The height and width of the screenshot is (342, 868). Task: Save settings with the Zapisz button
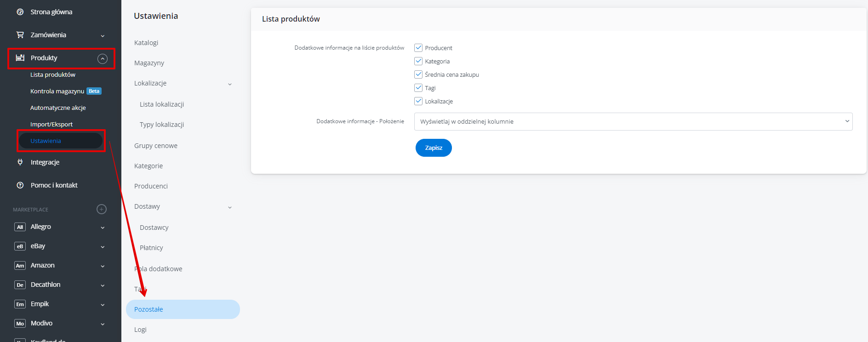click(x=434, y=148)
